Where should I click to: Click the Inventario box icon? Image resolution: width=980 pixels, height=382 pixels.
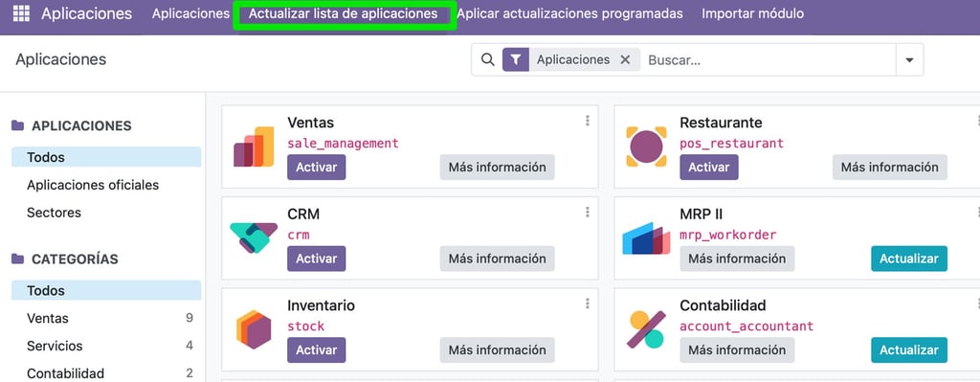pos(254,328)
